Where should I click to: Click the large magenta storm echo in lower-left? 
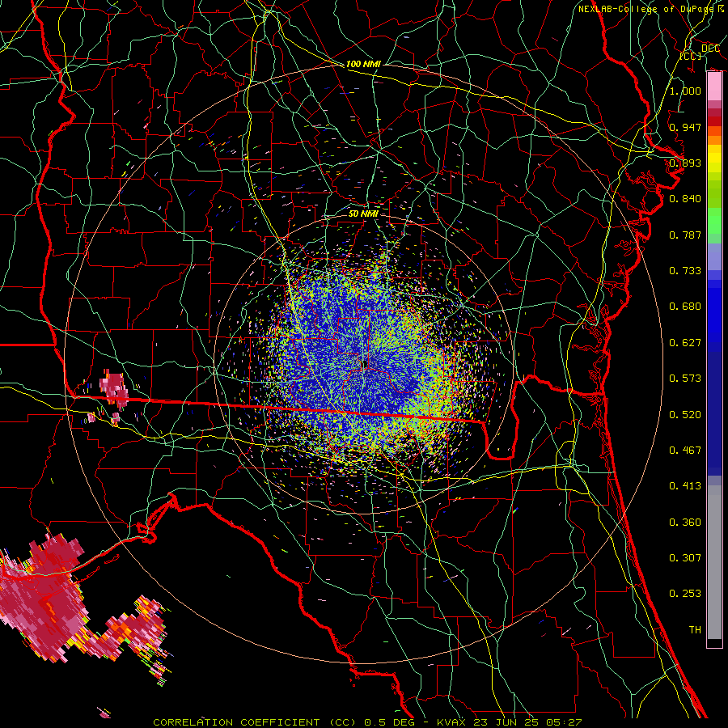(44, 599)
